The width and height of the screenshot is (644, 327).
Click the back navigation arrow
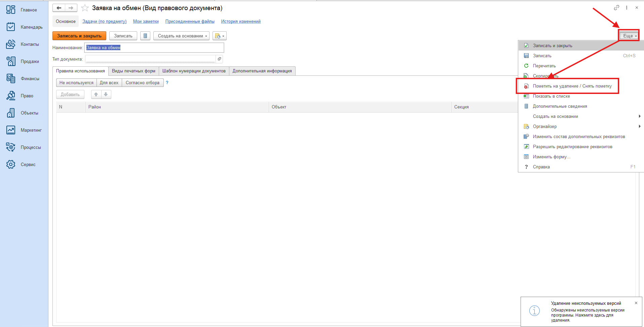tap(59, 8)
